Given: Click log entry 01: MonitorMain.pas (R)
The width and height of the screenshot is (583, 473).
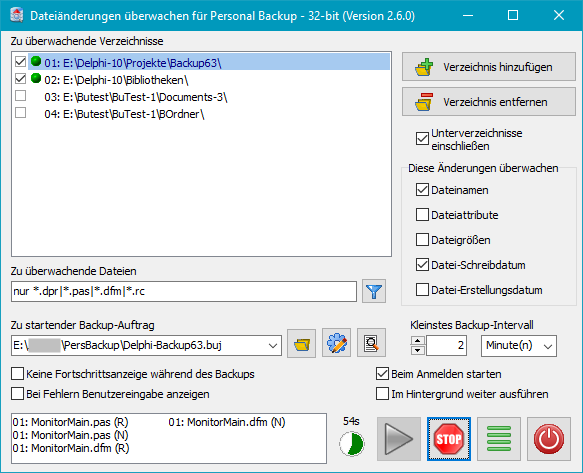Looking at the screenshot, I should click(x=70, y=422).
